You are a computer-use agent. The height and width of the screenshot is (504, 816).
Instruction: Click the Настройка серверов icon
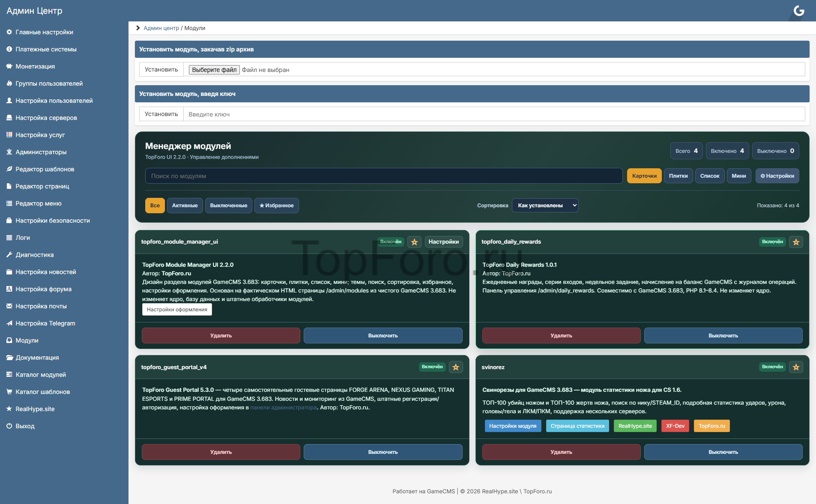click(x=9, y=118)
